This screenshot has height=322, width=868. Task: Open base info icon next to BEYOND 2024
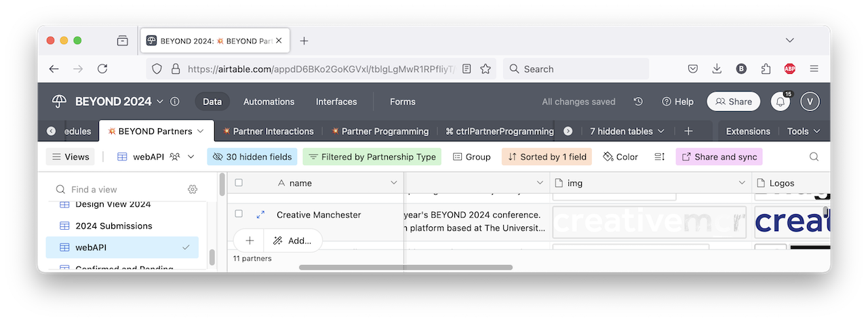[175, 102]
